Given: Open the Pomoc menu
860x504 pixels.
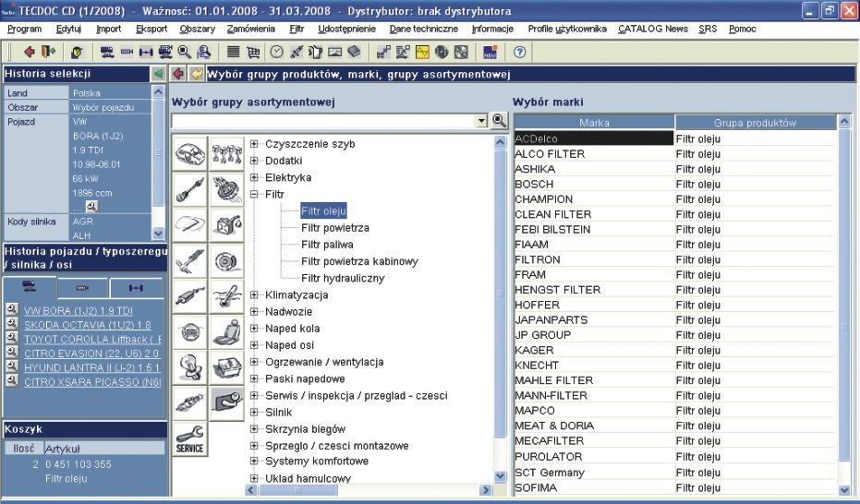Looking at the screenshot, I should point(743,29).
